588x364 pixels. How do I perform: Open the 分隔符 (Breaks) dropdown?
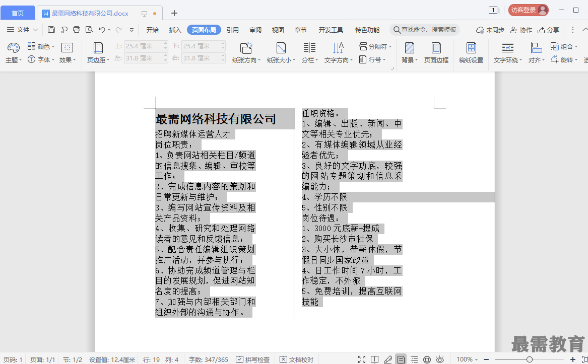click(375, 46)
